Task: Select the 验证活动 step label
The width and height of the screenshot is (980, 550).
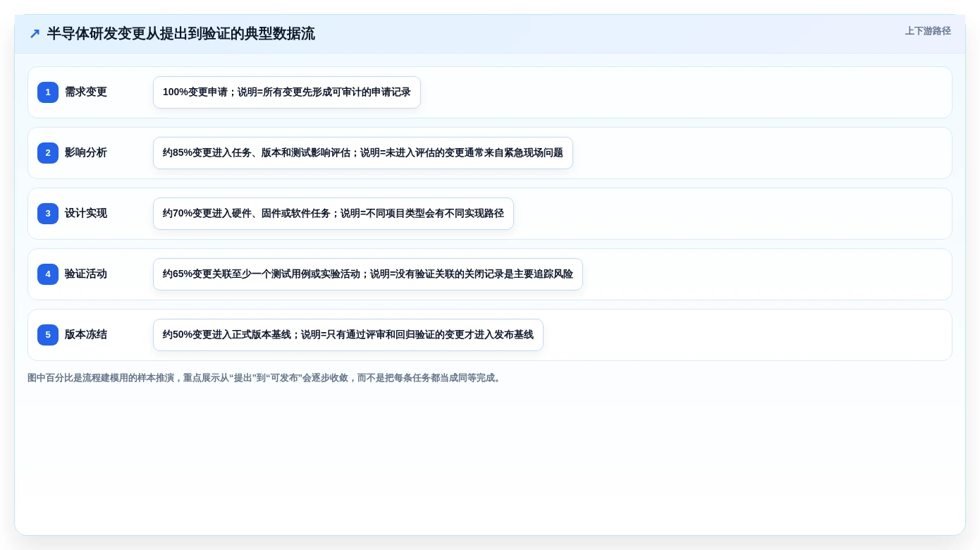Action: tap(86, 274)
